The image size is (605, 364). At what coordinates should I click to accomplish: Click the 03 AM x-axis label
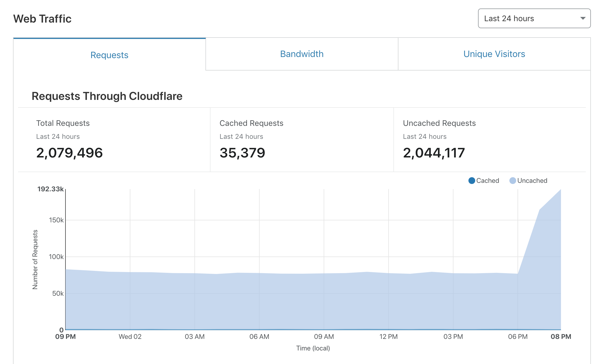click(x=195, y=337)
